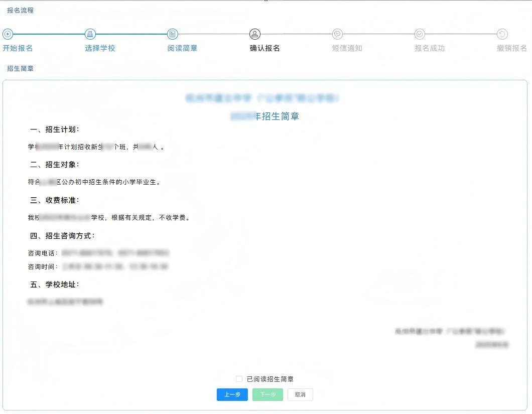
Task: Click the person icon above 确认报名
Action: pyautogui.click(x=255, y=34)
